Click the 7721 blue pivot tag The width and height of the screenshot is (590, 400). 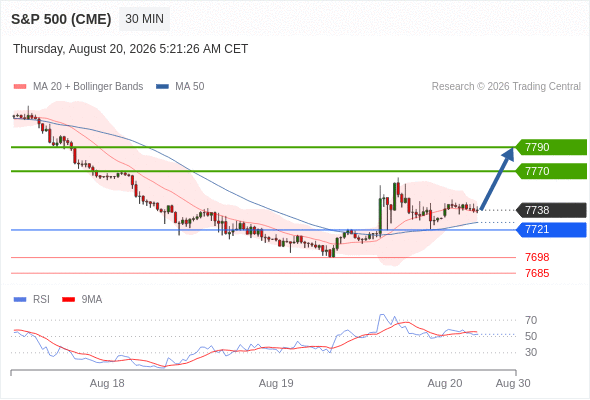point(551,230)
